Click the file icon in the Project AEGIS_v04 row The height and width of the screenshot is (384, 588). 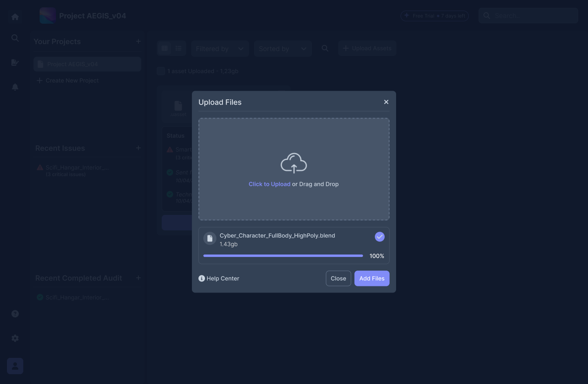40,64
